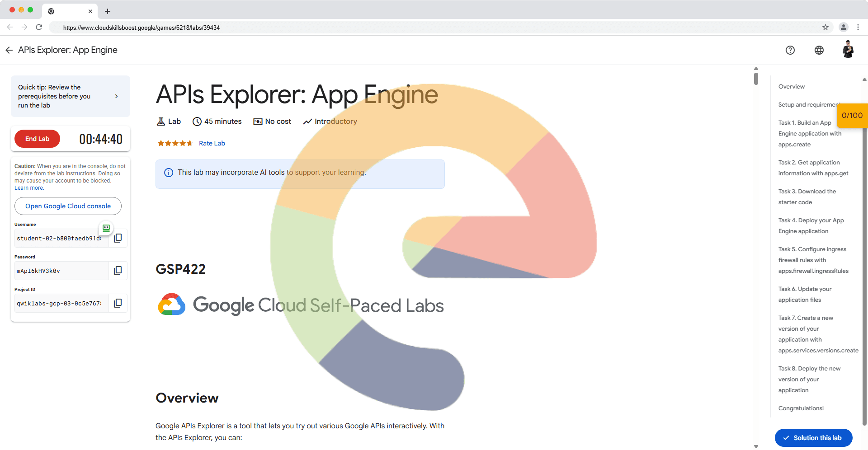
Task: Copy the Username value
Action: [x=118, y=238]
